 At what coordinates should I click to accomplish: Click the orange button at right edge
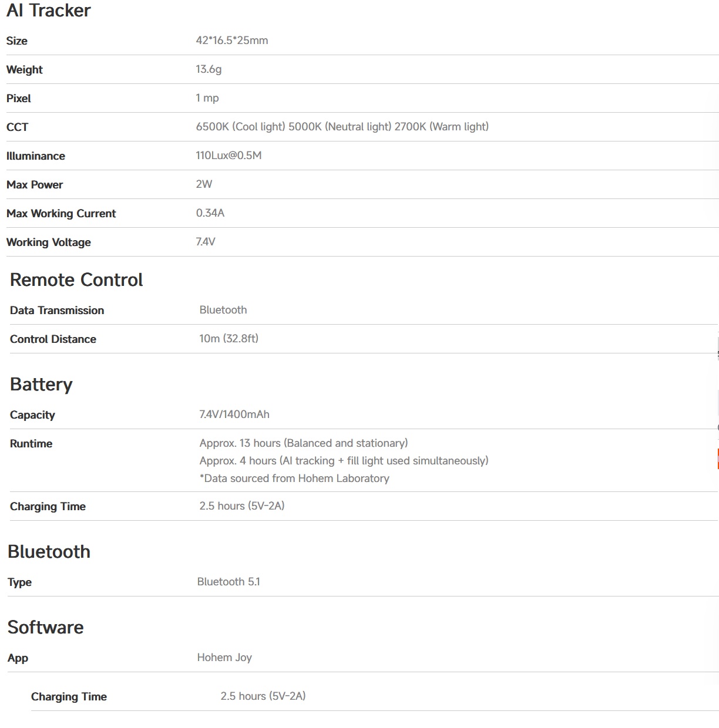coord(717,459)
